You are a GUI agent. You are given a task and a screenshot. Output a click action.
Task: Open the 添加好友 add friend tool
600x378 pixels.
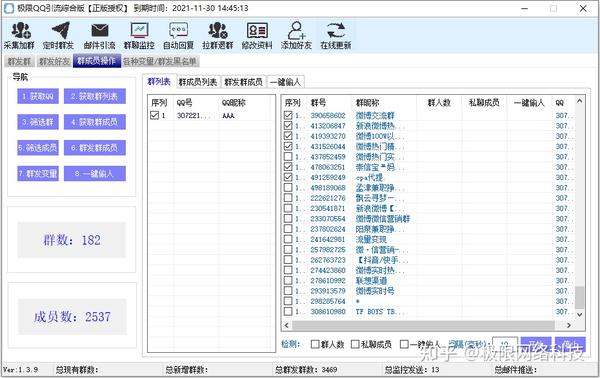coord(296,36)
